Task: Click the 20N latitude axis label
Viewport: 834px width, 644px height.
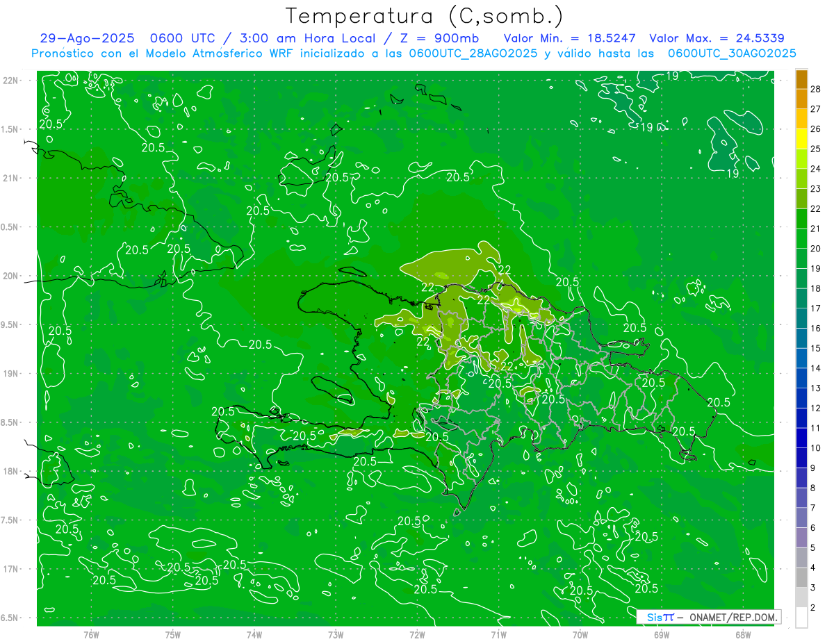Action: (12, 276)
